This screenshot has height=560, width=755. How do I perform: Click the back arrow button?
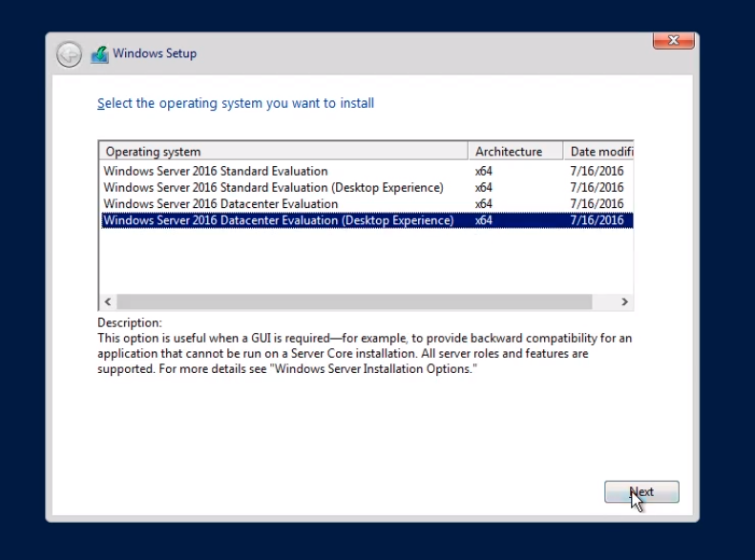[69, 54]
